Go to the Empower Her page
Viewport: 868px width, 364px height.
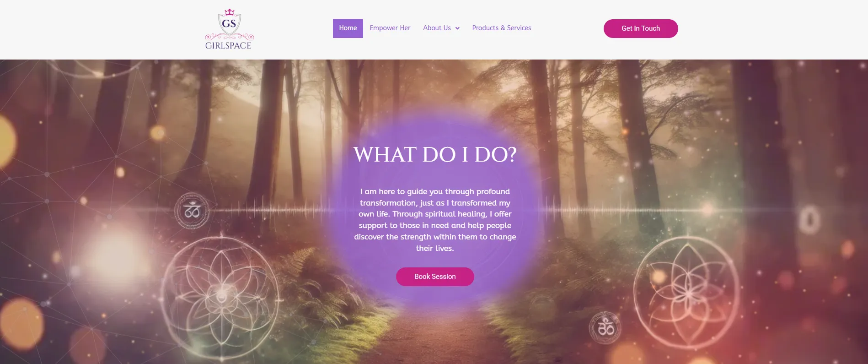coord(390,28)
